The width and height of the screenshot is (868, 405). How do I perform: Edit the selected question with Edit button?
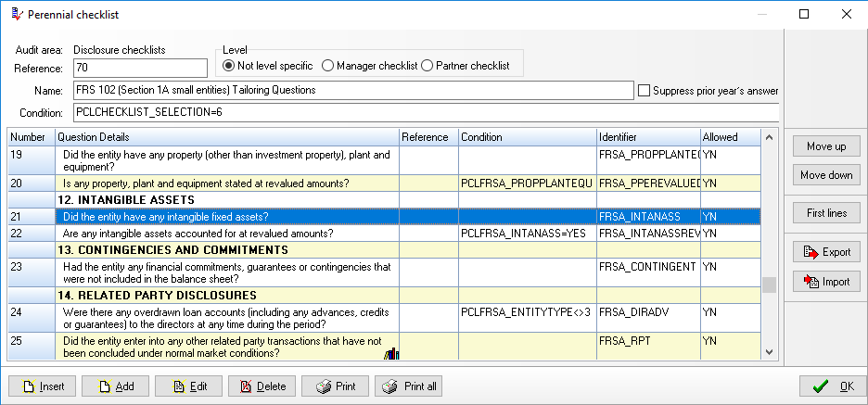(188, 386)
